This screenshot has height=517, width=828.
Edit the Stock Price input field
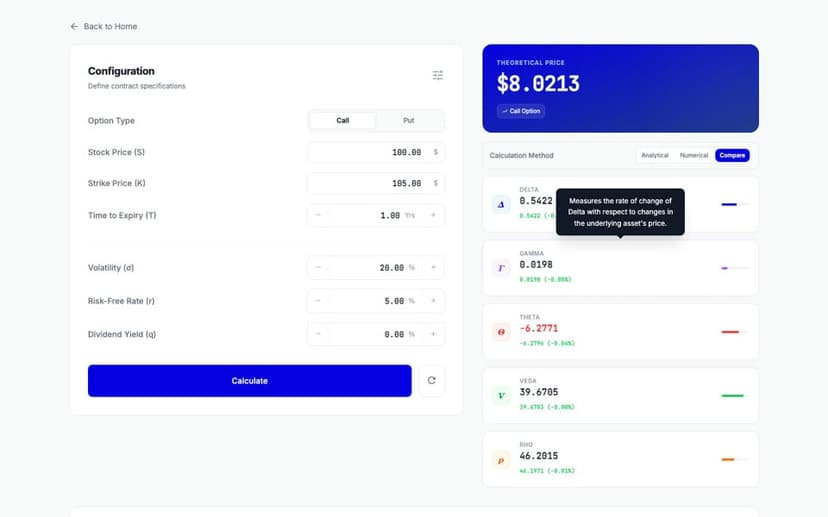point(375,152)
